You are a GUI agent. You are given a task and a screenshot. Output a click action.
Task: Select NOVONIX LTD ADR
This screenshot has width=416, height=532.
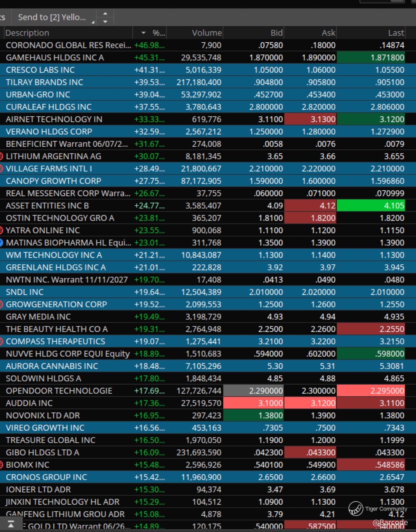43,416
